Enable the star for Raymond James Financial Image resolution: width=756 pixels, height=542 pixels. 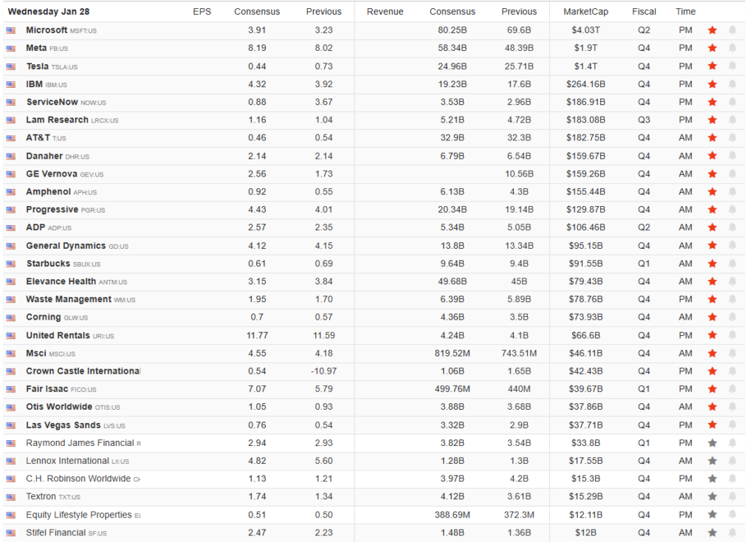[x=712, y=442]
